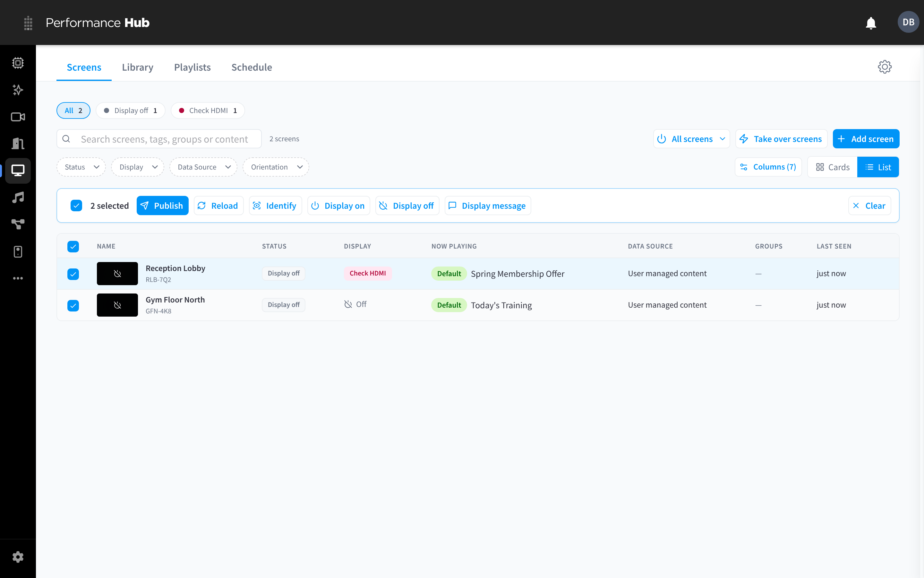
Task: Toggle the select-all checkbox in table header
Action: click(x=73, y=247)
